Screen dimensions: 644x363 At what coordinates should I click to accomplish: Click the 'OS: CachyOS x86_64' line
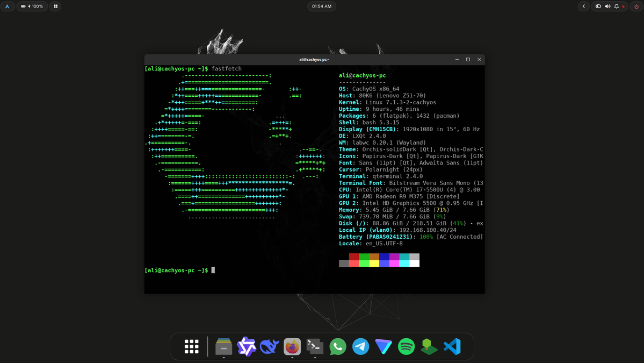click(369, 89)
